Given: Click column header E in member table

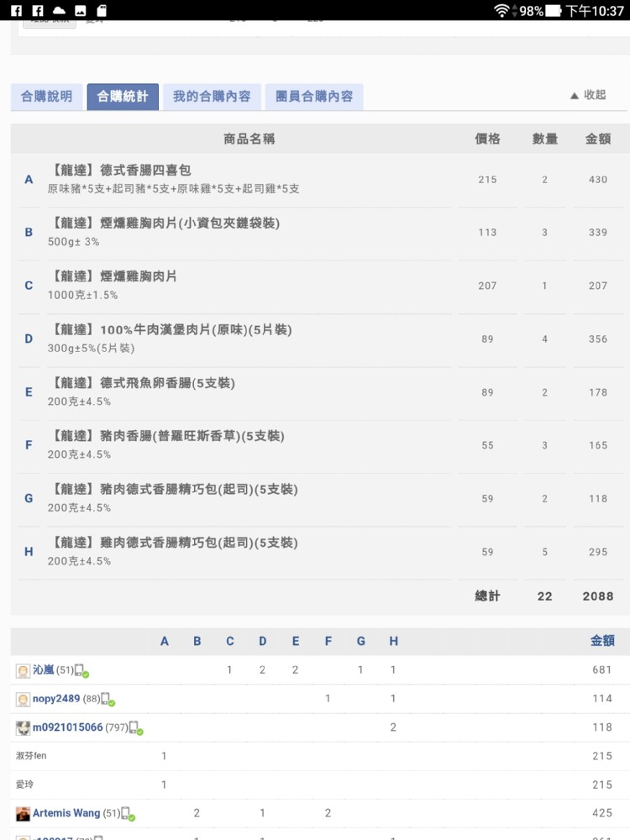Looking at the screenshot, I should [x=296, y=641].
